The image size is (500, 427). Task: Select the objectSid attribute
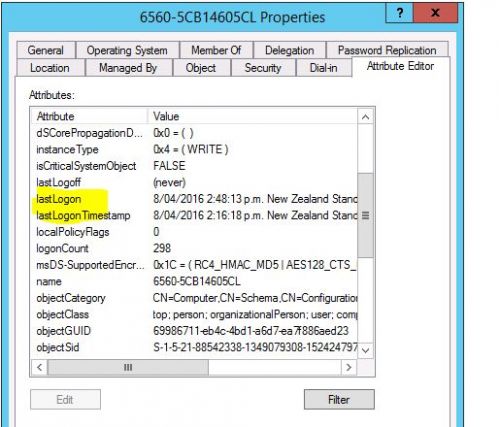tap(195, 347)
